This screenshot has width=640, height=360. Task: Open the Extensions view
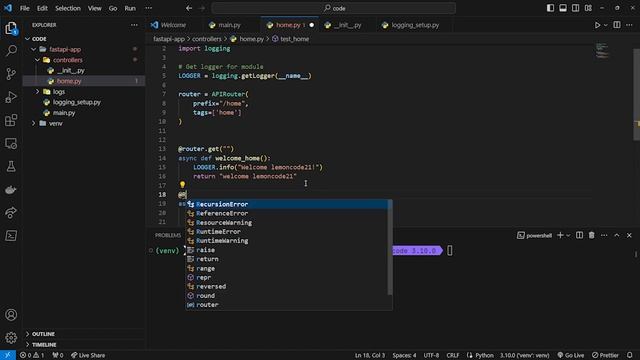11,120
